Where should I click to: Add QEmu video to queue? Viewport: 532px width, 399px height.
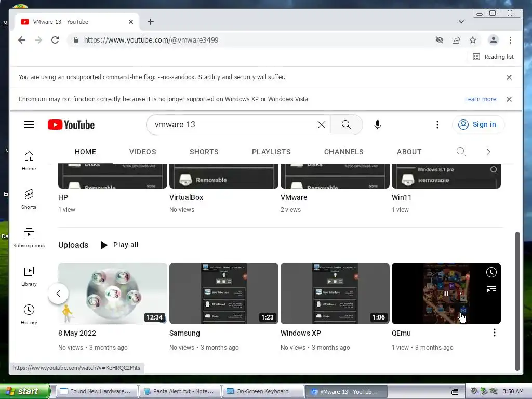point(491,289)
